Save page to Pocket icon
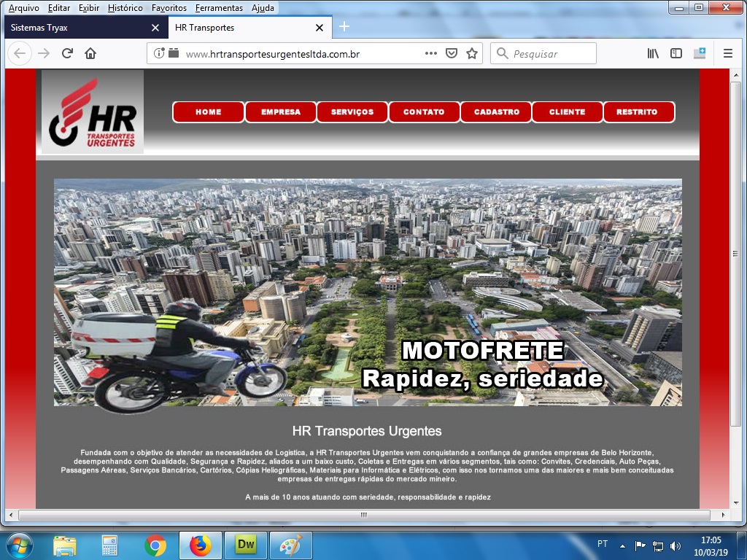The width and height of the screenshot is (747, 560). (452, 53)
